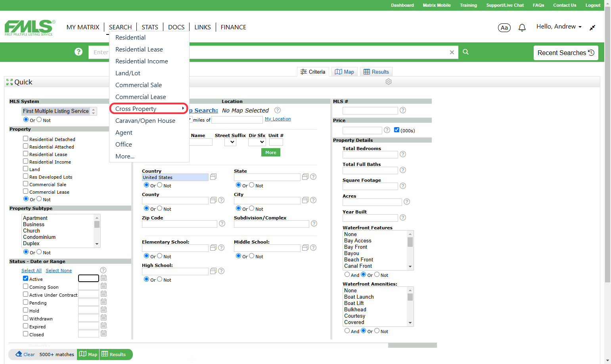Click the notifications bell icon
This screenshot has height=364, width=611.
(522, 27)
